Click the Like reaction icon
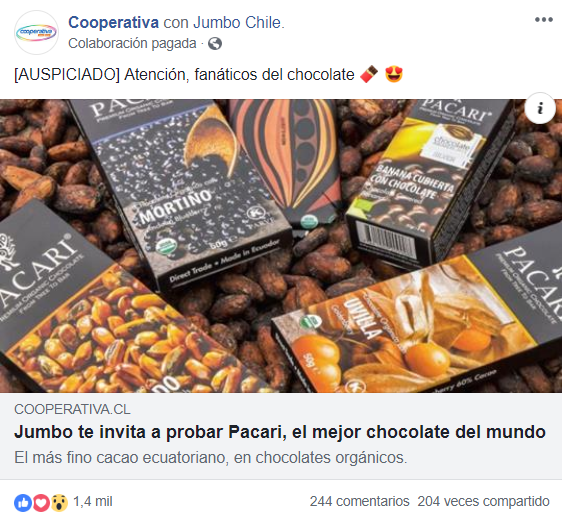 coord(23,503)
